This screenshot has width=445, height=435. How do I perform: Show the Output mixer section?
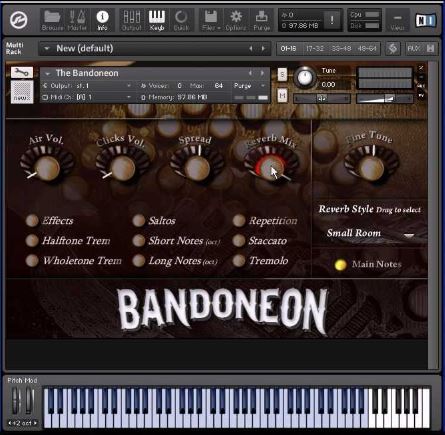[131, 20]
